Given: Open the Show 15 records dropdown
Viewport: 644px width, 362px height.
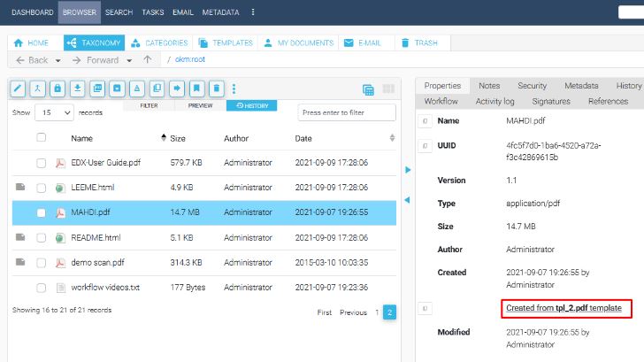Looking at the screenshot, I should (54, 112).
